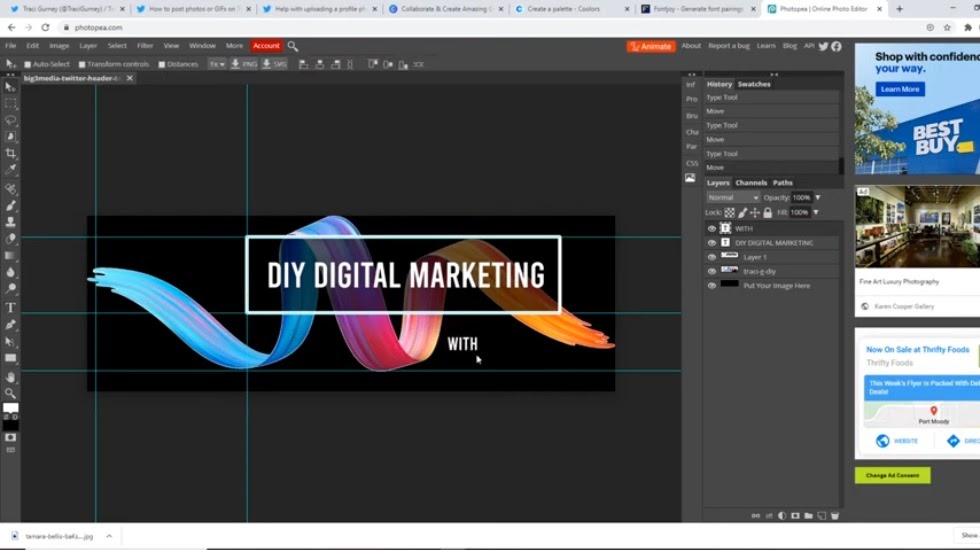Viewport: 980px width, 550px height.
Task: Click the red Account button
Action: pos(266,46)
